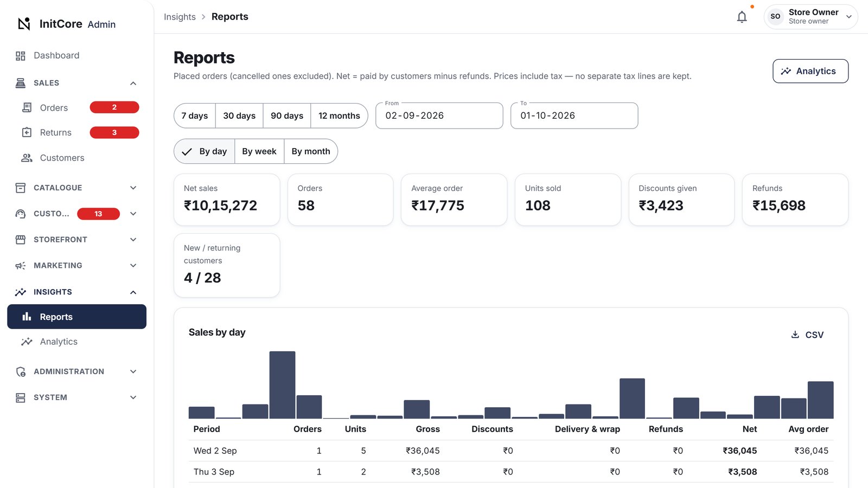
Task: Click the CSV download icon
Action: (x=795, y=335)
